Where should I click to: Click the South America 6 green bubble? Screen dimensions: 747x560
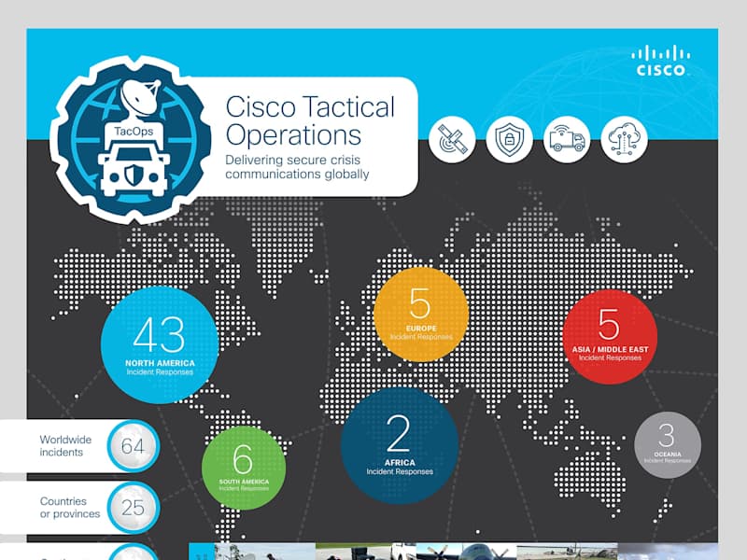[244, 468]
